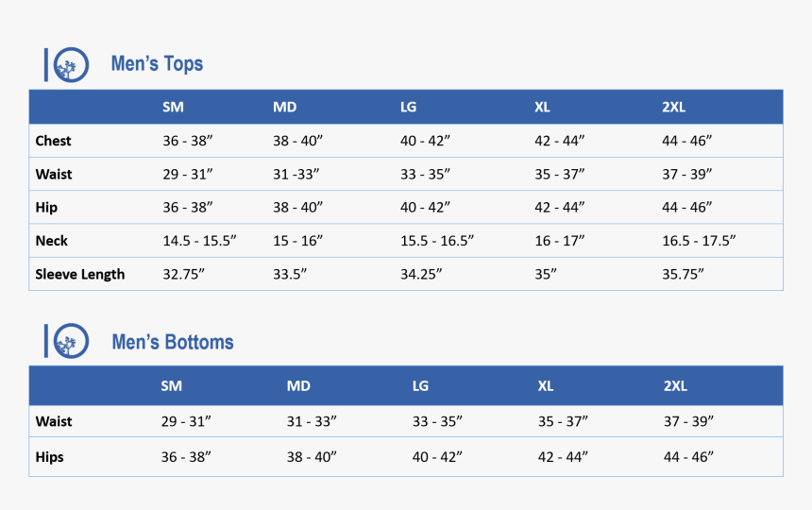Click the LG header in Bottoms table

[420, 385]
